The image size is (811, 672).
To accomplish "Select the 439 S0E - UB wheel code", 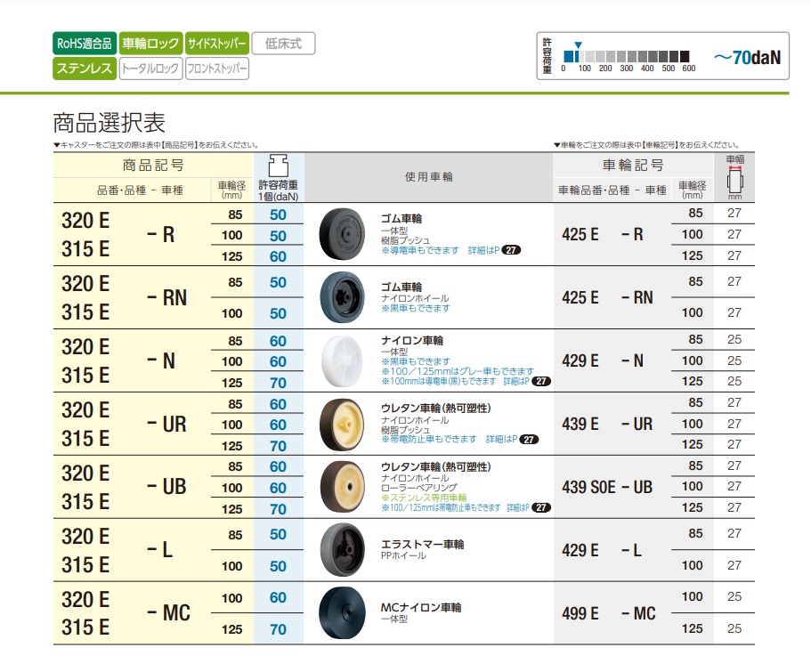I will point(607,487).
